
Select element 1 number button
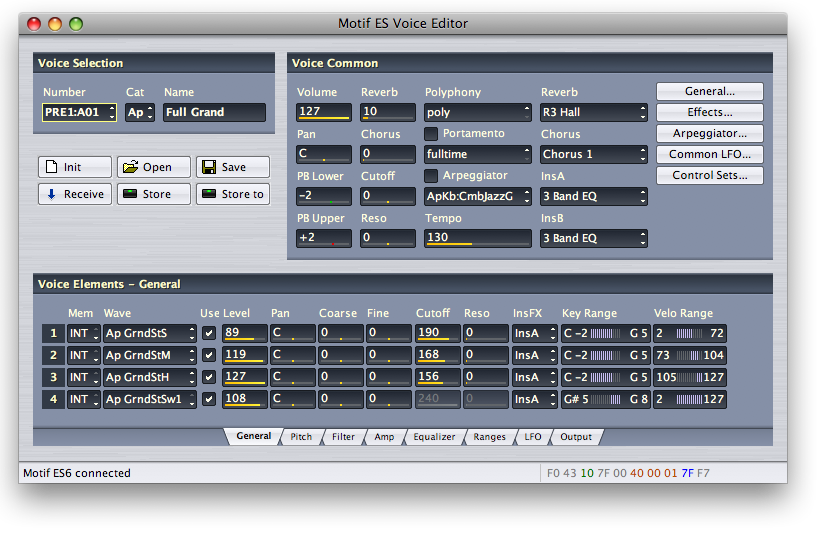point(51,333)
